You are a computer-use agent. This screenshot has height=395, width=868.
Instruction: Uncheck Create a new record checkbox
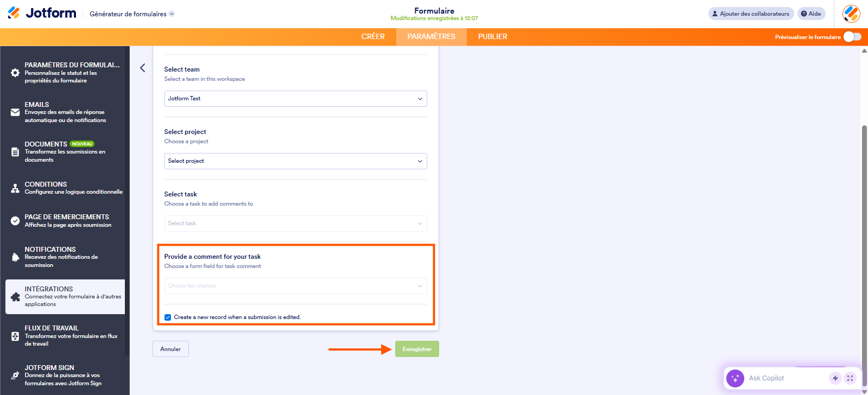[x=168, y=317]
